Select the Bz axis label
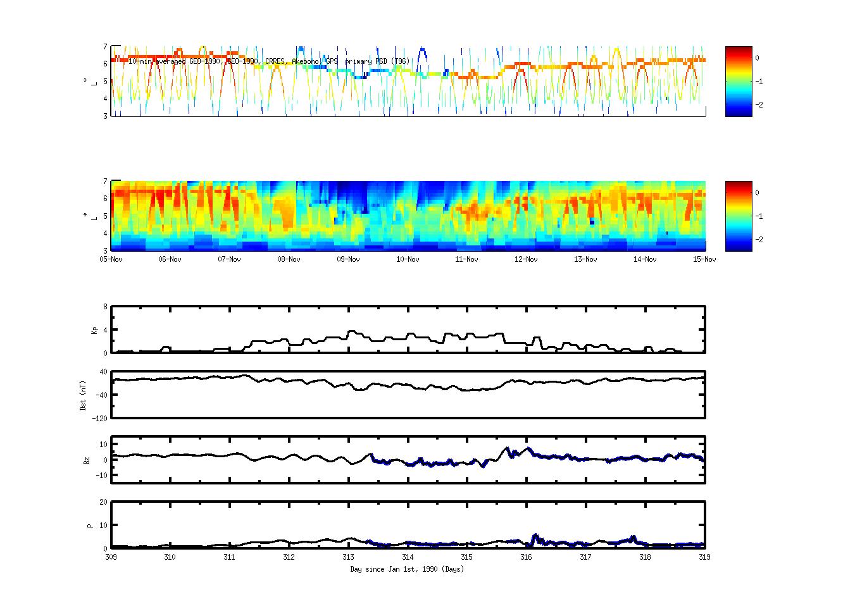 (87, 460)
